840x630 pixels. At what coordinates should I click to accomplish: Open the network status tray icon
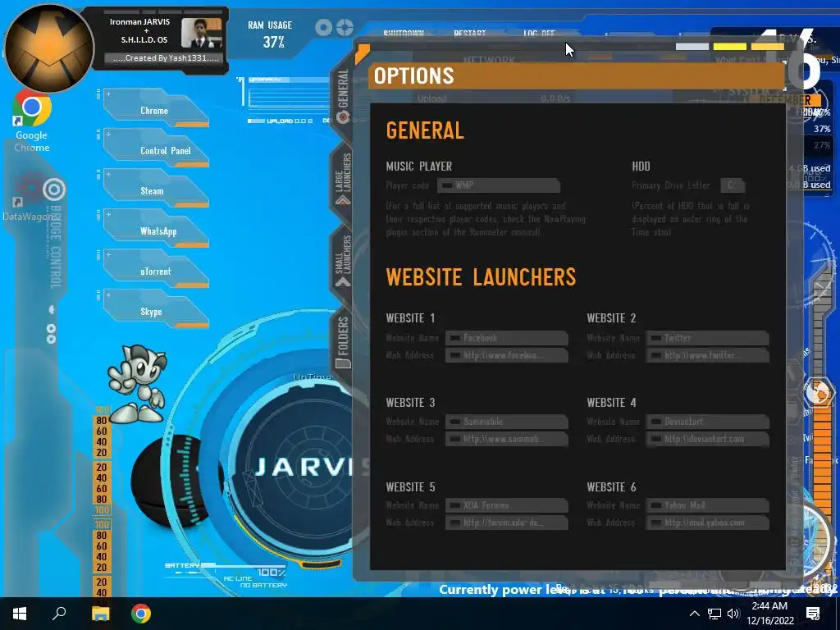coord(714,614)
